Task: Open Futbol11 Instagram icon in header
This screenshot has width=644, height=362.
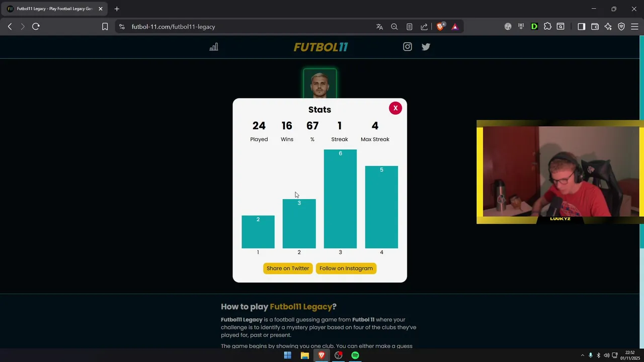Action: click(408, 47)
